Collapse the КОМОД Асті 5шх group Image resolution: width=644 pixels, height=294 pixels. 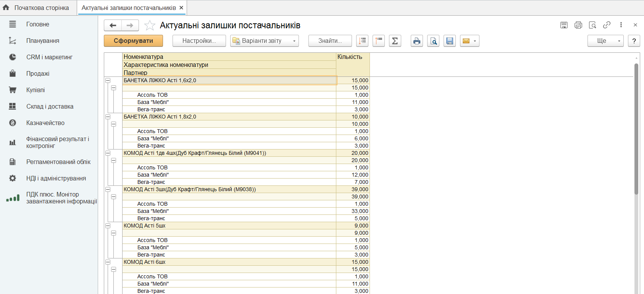[108, 226]
